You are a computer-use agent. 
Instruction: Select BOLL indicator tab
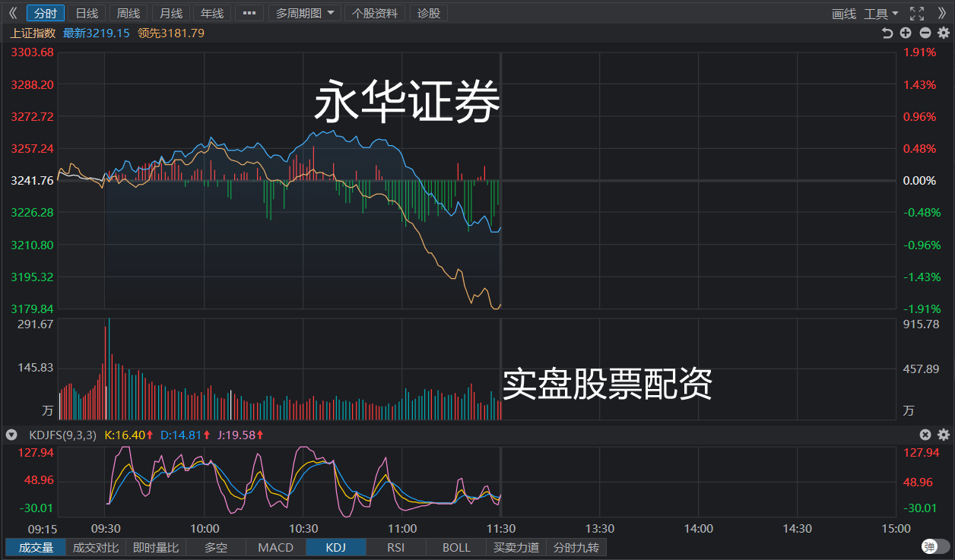click(x=456, y=547)
